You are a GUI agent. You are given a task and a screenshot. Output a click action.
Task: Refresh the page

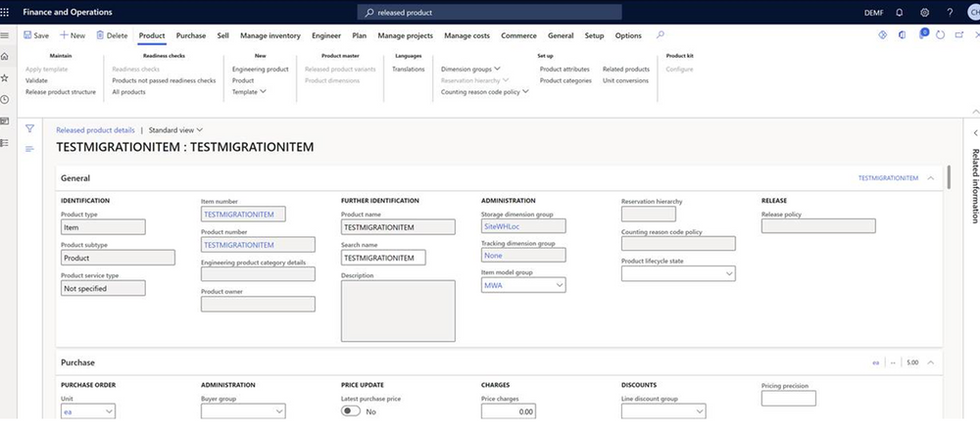(x=940, y=35)
